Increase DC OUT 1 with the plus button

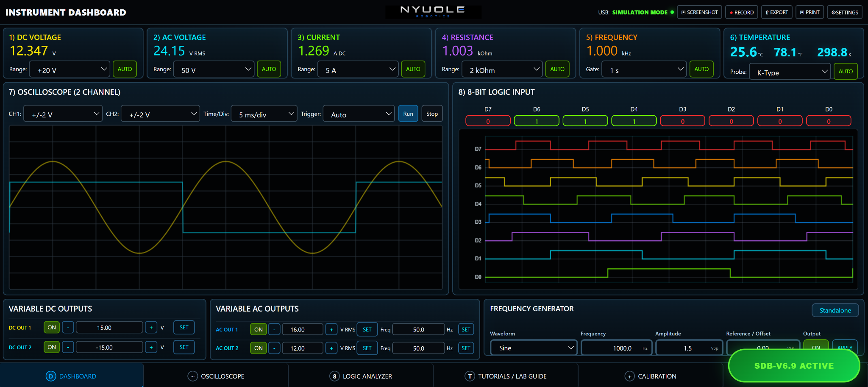coord(151,328)
